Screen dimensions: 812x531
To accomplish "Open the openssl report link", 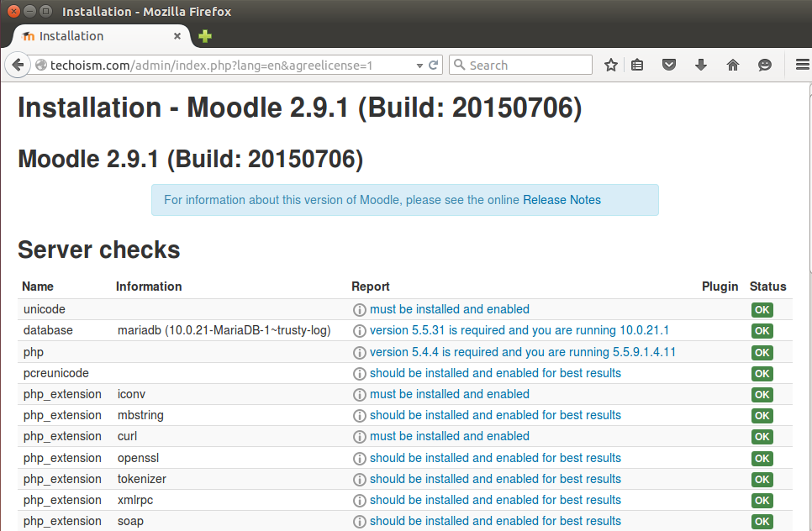I will 495,458.
